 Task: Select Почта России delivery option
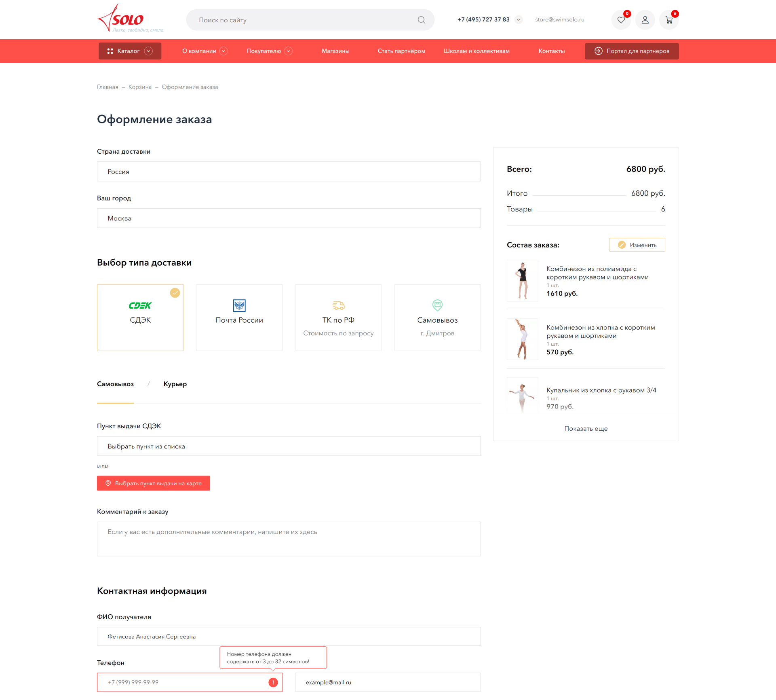click(x=239, y=317)
